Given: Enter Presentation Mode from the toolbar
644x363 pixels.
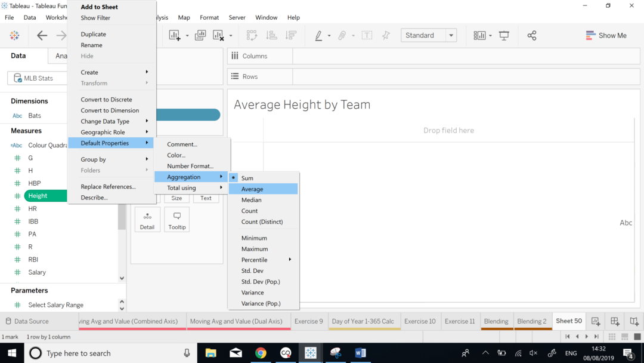Looking at the screenshot, I should (504, 35).
